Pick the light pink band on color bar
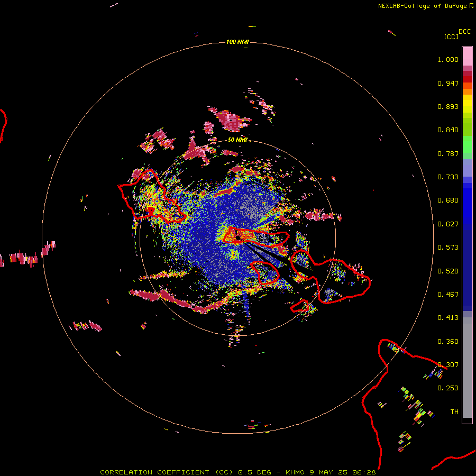The image size is (476, 476). coord(467,57)
